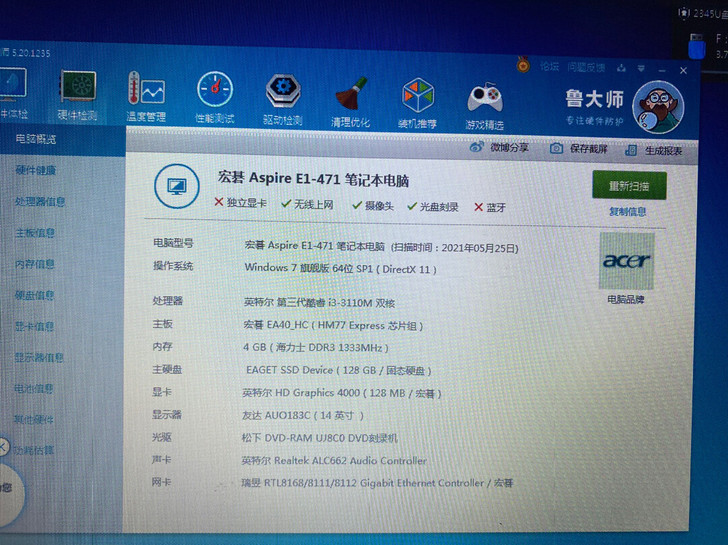Click the round X bubble near 功耗估算
Viewport: 728px width, 545px height.
(3, 447)
